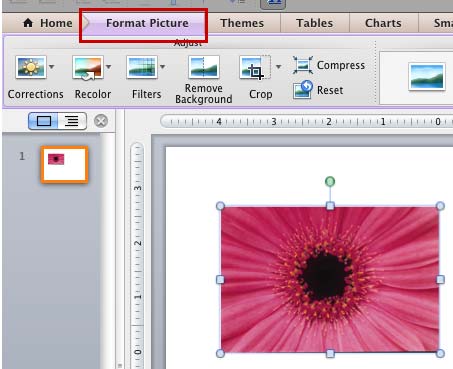
Task: Select the Format Picture tab
Action: [147, 23]
